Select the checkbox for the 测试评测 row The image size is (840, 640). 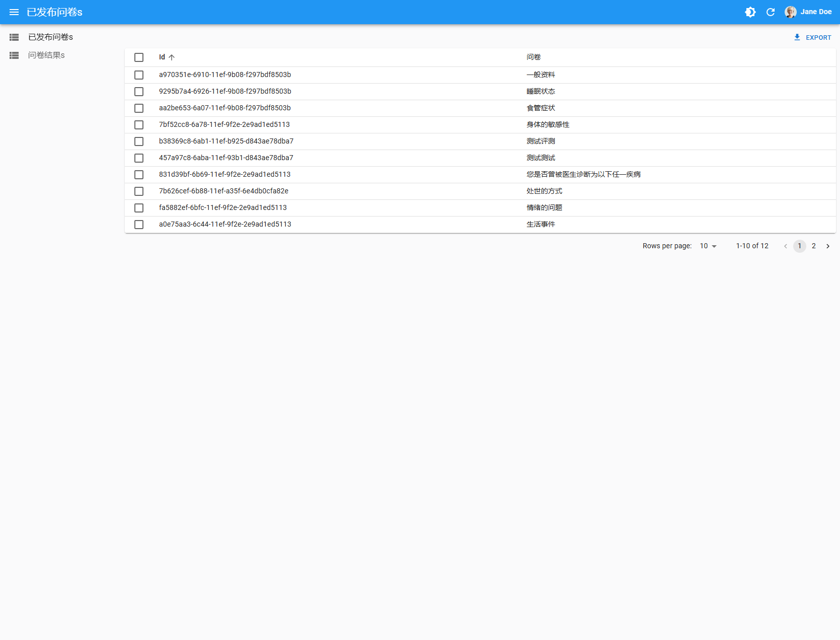click(x=139, y=141)
